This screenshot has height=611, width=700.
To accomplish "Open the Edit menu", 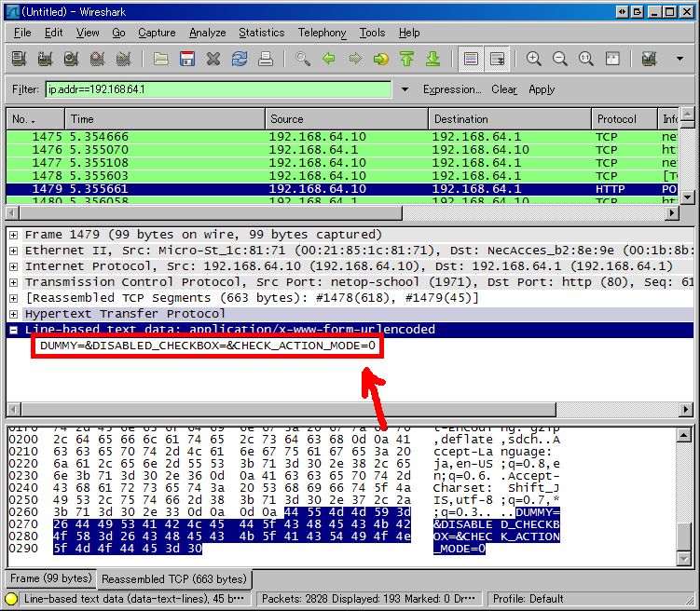I will coord(53,33).
